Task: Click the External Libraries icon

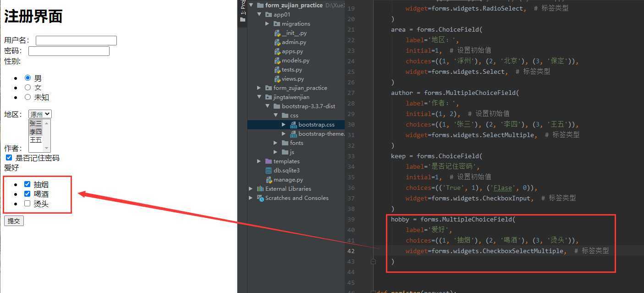Action: point(260,189)
